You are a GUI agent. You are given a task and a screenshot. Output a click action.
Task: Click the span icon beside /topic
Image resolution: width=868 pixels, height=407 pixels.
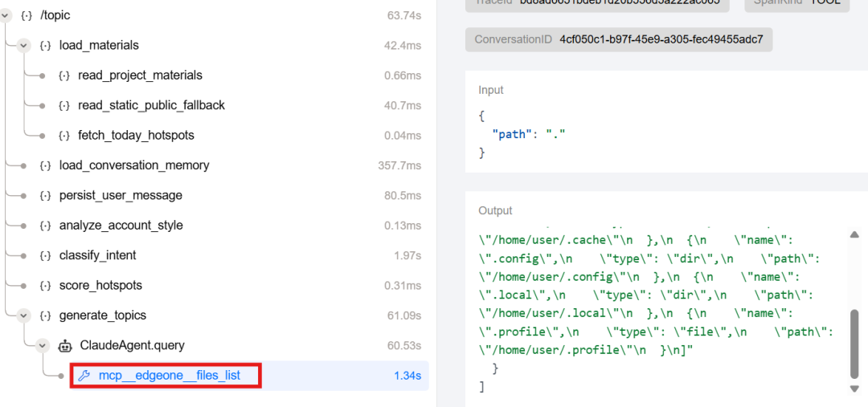(26, 15)
